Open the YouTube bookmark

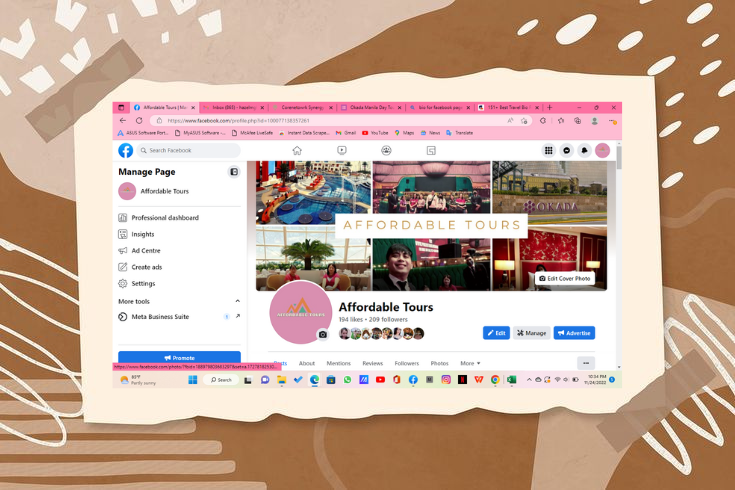pyautogui.click(x=375, y=133)
